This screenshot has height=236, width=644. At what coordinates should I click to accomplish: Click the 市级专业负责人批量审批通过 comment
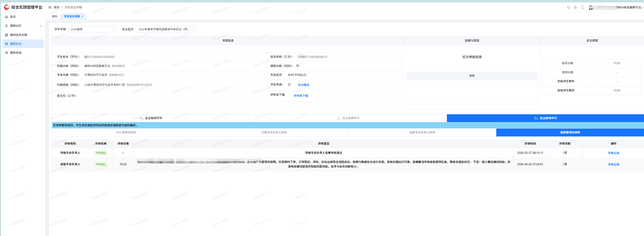(323, 153)
